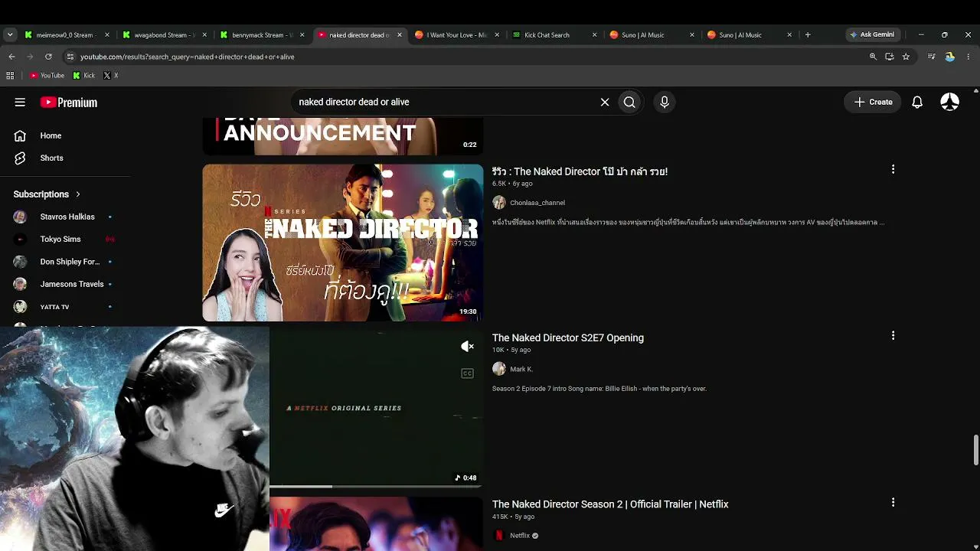Image resolution: width=980 pixels, height=551 pixels.
Task: Open the YouTube bookmark
Action: click(x=47, y=75)
